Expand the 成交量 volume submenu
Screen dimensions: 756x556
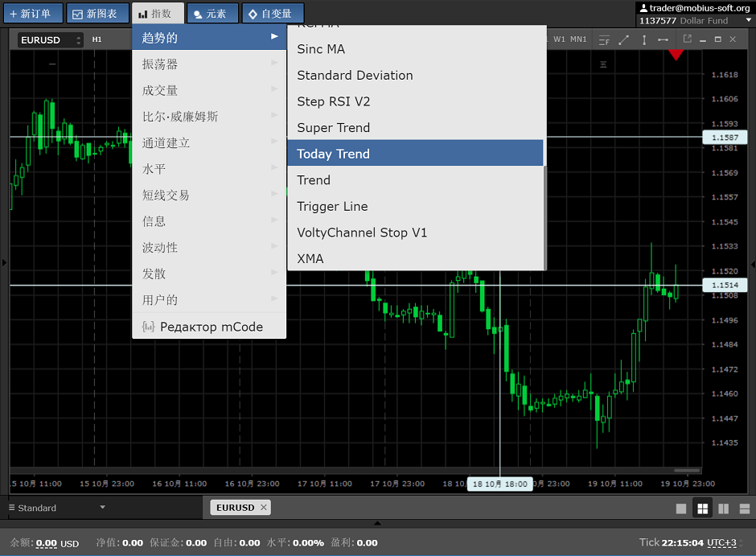click(209, 90)
